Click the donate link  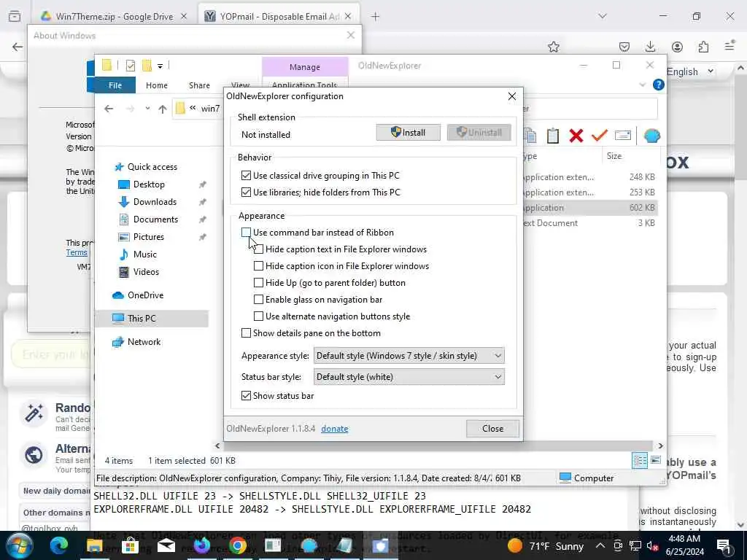coord(334,429)
